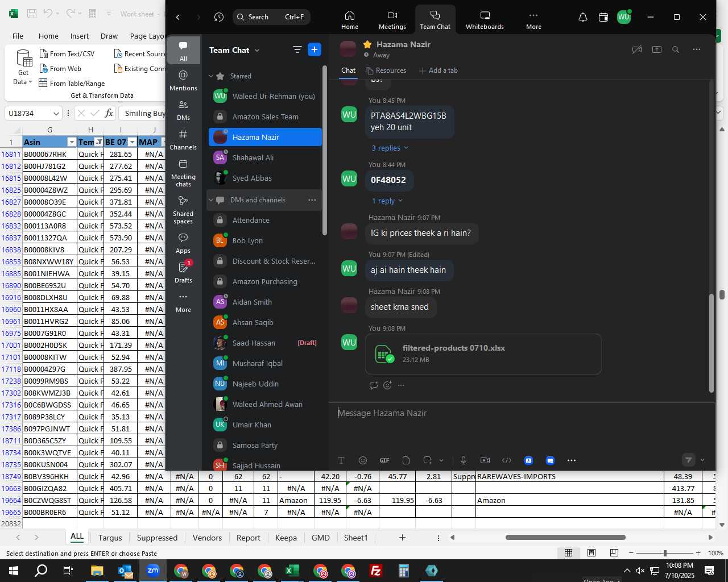Start a video meeting with Hazama Nazir

tap(637, 50)
